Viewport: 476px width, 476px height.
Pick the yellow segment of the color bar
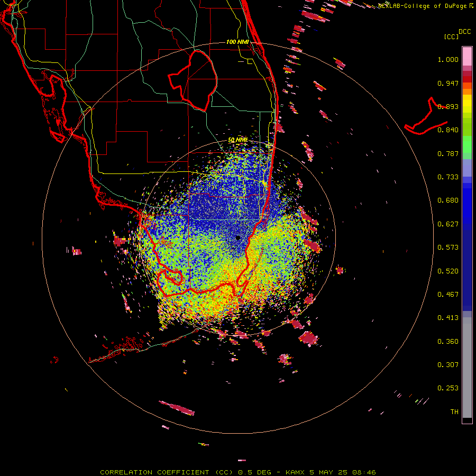(467, 104)
